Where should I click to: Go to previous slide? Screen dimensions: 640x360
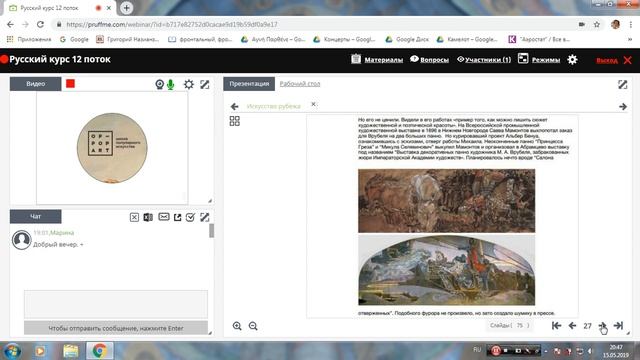572,325
